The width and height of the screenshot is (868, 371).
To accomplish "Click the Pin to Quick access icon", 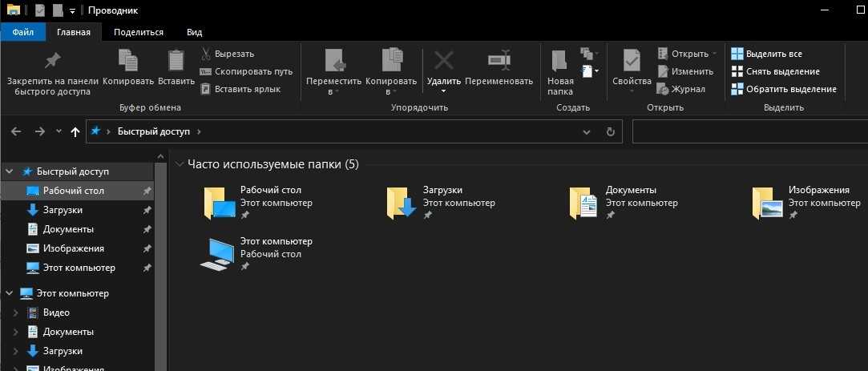I will (52, 61).
